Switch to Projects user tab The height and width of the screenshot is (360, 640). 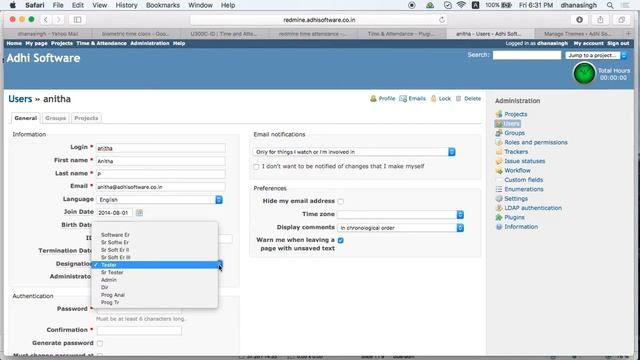click(86, 118)
